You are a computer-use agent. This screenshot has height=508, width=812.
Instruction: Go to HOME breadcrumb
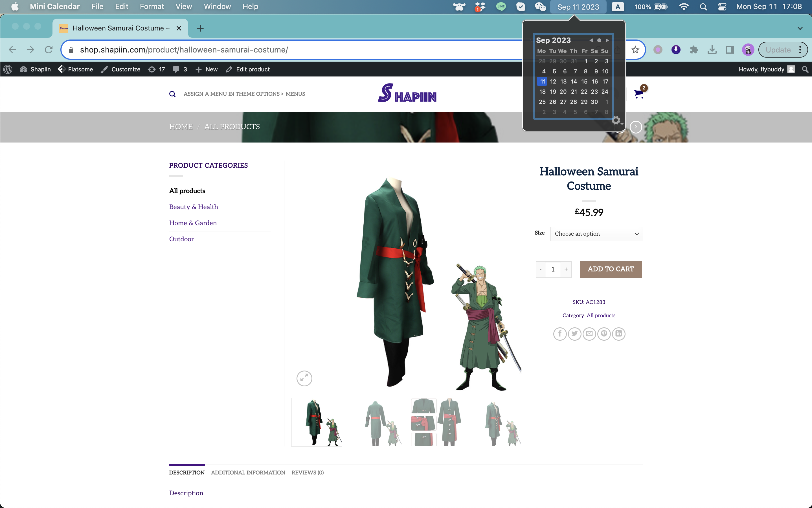[181, 127]
